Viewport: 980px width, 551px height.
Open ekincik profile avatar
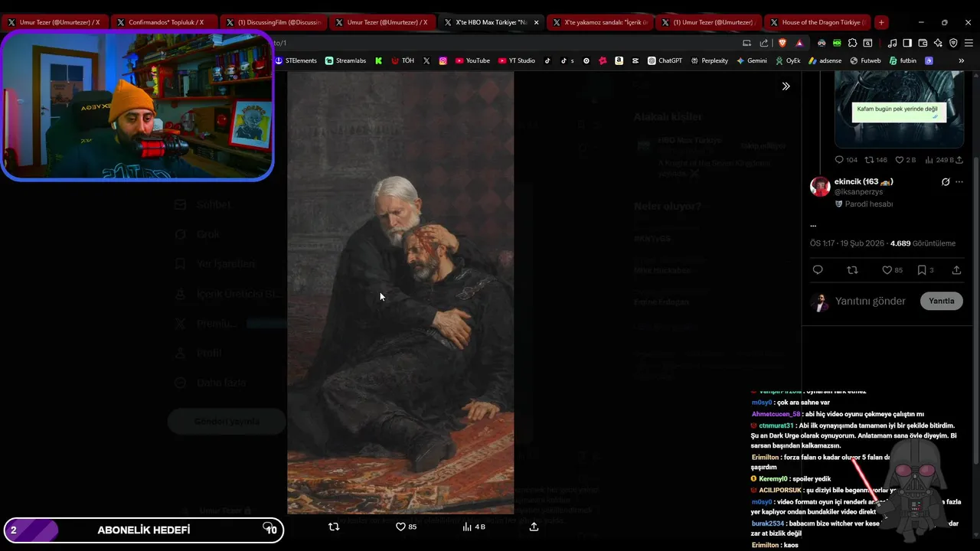click(x=820, y=187)
